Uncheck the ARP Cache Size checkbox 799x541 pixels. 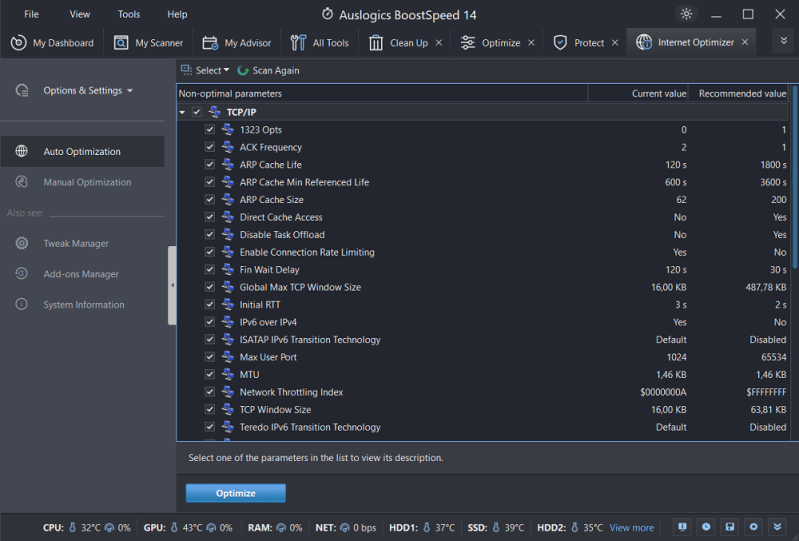[x=209, y=200]
